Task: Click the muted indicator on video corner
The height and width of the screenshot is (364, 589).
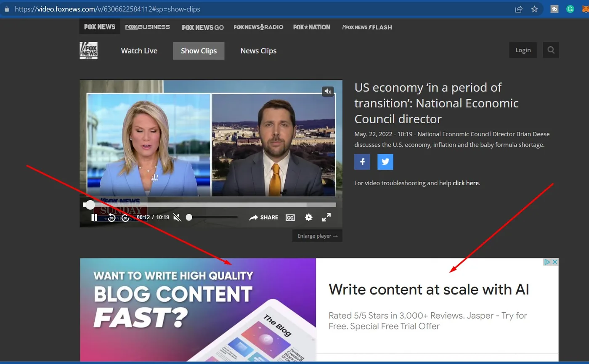Action: (x=328, y=91)
